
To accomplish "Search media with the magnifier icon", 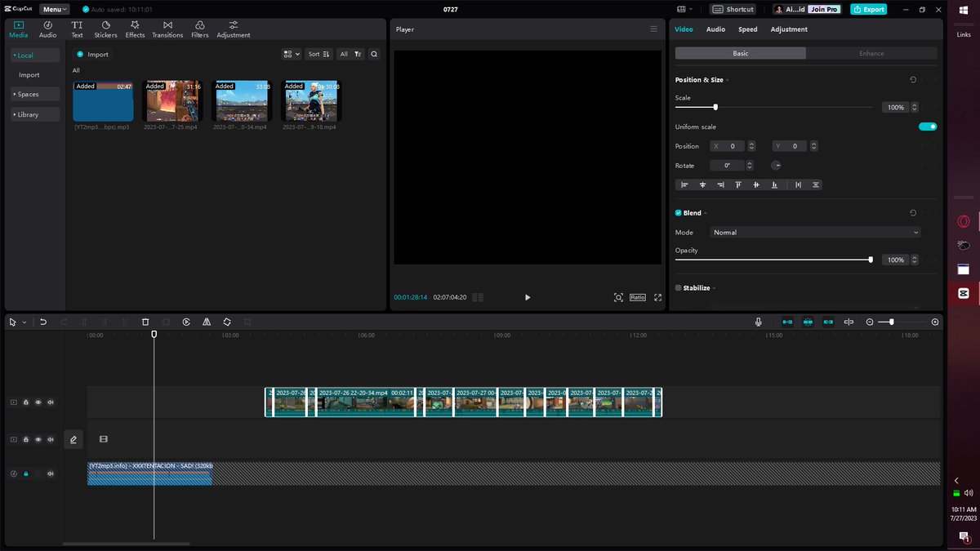I will click(x=374, y=54).
